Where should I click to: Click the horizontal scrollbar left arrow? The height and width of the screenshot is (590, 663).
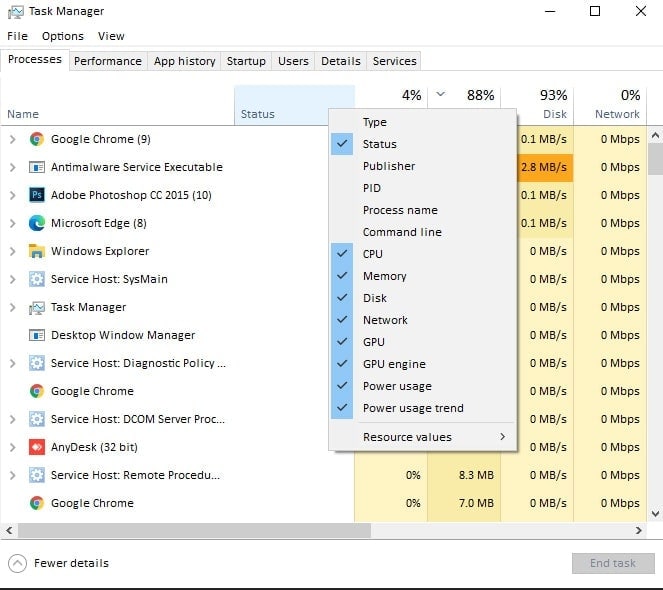9,530
